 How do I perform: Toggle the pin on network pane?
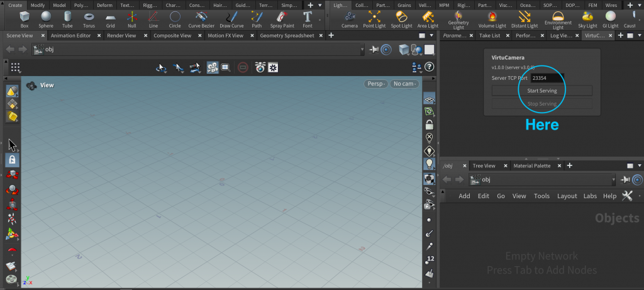(625, 180)
